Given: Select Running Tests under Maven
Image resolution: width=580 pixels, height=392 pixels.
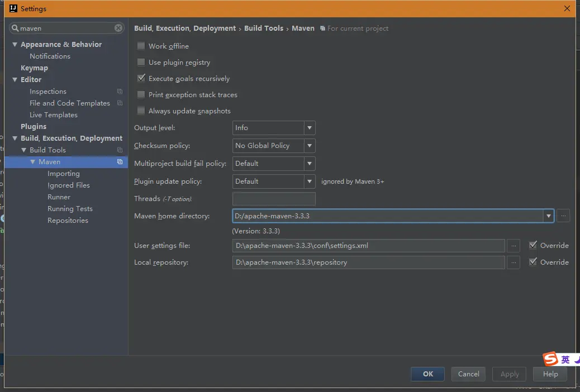Looking at the screenshot, I should tap(70, 209).
